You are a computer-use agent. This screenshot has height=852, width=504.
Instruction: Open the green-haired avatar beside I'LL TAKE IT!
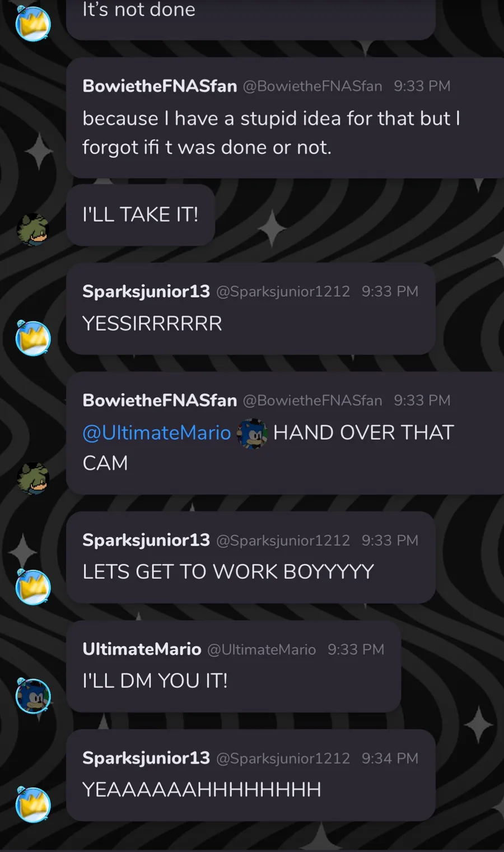(x=33, y=230)
